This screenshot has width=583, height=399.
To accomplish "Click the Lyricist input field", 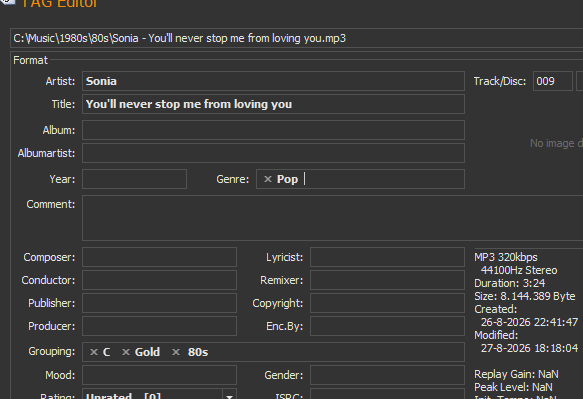I will 387,257.
